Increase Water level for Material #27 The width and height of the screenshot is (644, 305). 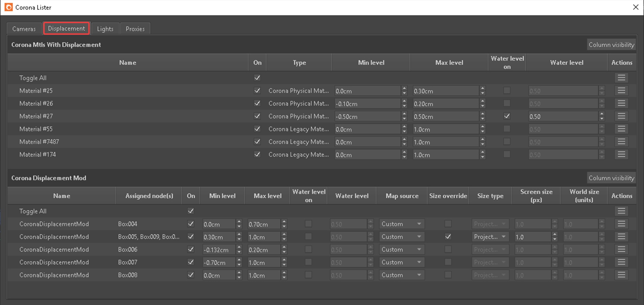[x=602, y=114]
